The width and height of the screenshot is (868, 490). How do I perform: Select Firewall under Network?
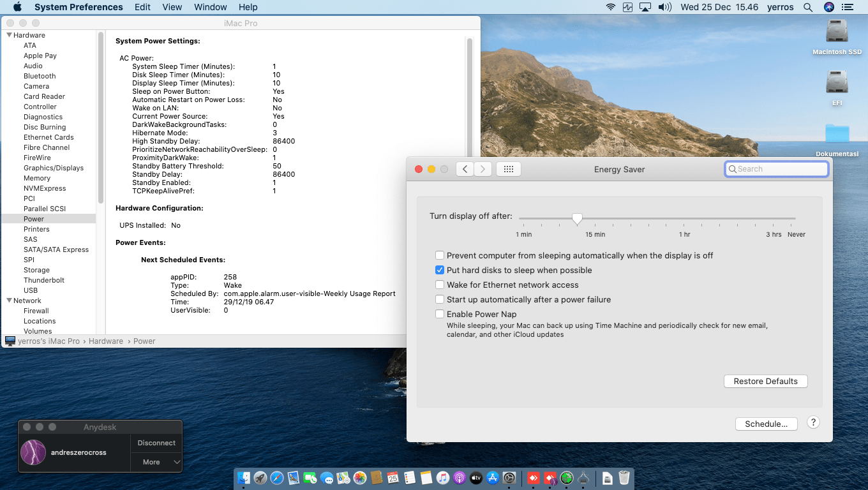click(36, 311)
